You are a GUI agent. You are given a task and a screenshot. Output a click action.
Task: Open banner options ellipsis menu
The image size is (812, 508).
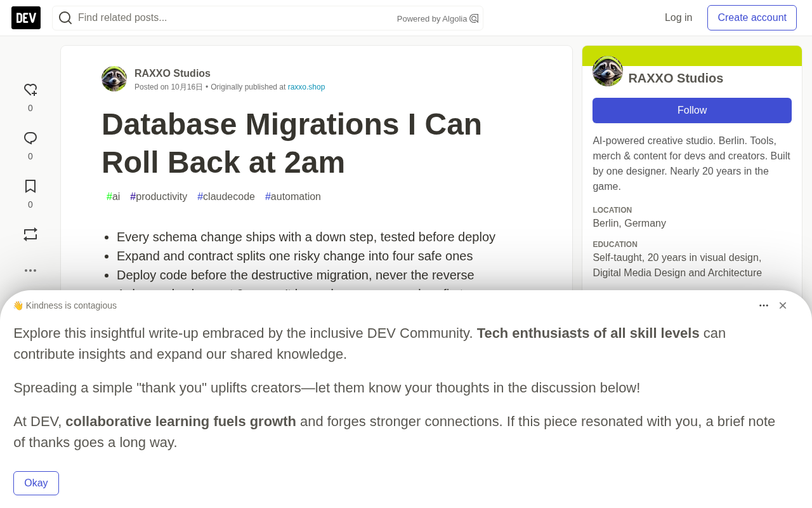pyautogui.click(x=764, y=305)
